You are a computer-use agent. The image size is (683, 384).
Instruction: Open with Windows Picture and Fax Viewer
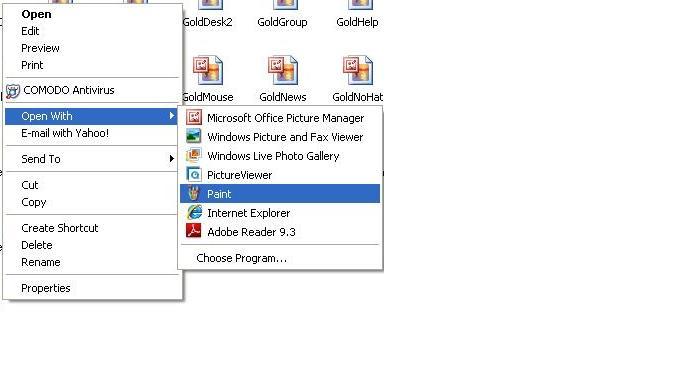point(280,137)
